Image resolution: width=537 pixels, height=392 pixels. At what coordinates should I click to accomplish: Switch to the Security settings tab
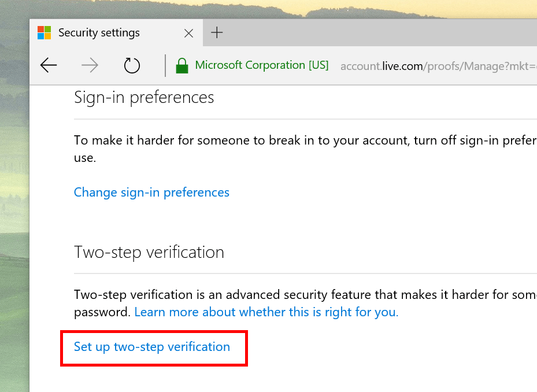tap(98, 33)
